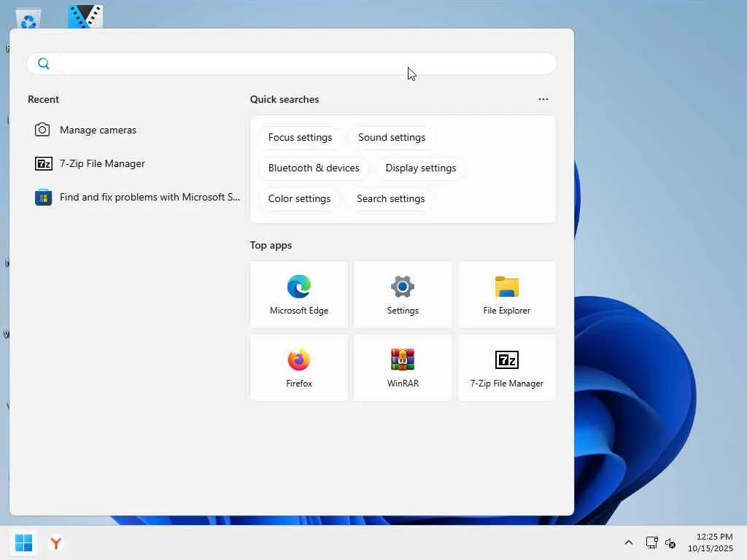Open the Manage cameras recent item

(x=135, y=130)
